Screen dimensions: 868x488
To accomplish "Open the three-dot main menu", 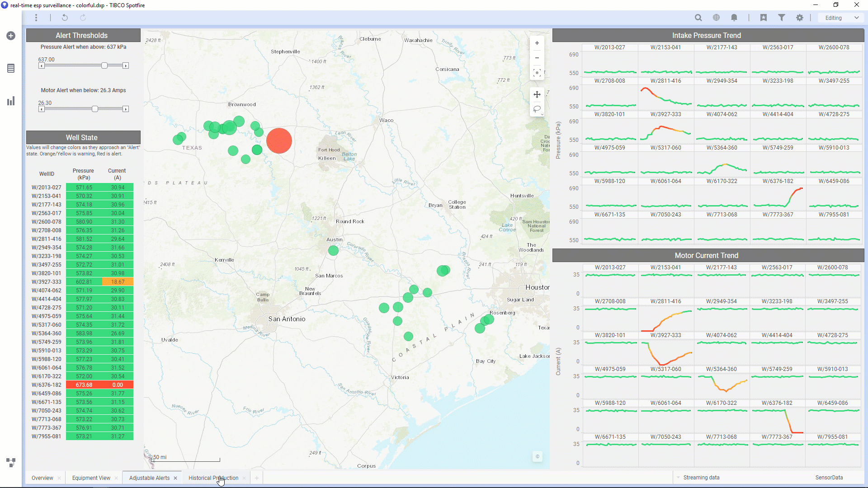I will (36, 18).
